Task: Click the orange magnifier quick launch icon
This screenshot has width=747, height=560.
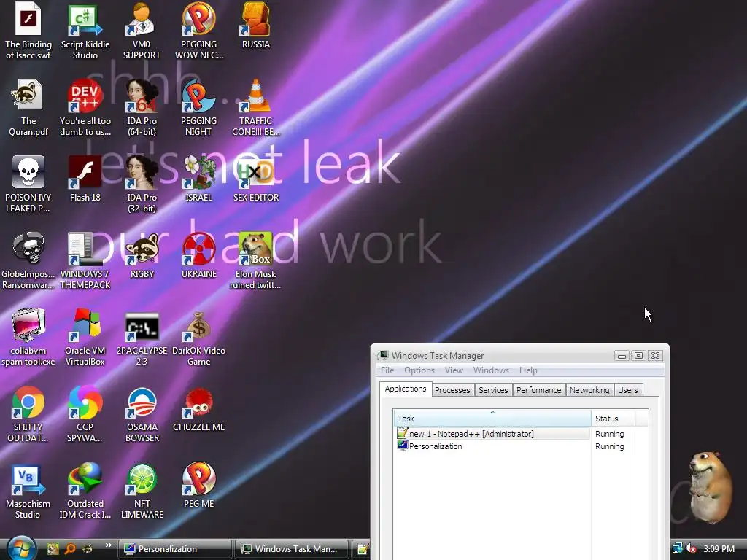Action: click(x=69, y=548)
